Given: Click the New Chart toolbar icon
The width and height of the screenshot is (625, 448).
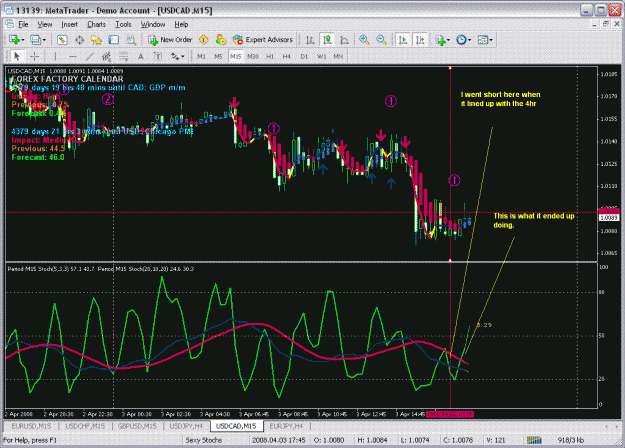Looking at the screenshot, I should [x=15, y=39].
